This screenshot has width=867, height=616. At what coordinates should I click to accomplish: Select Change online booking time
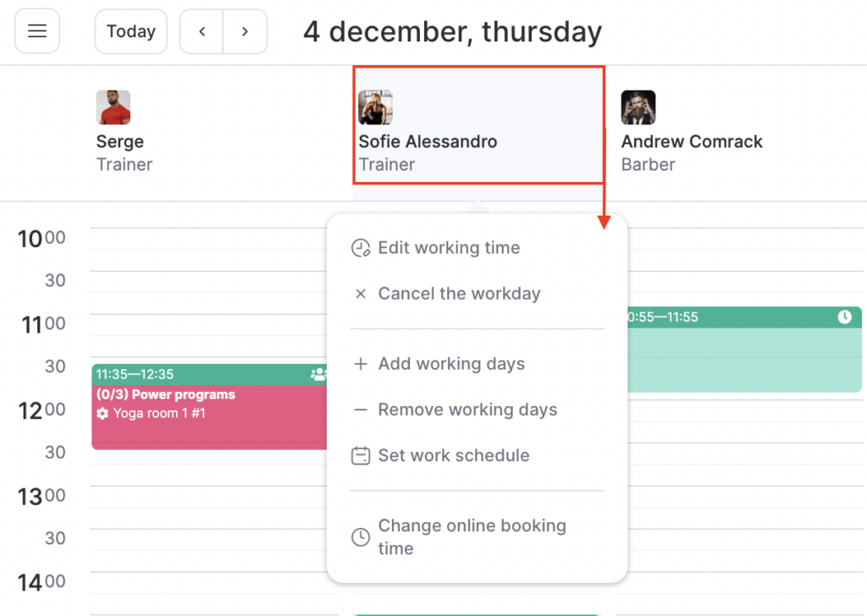click(472, 536)
